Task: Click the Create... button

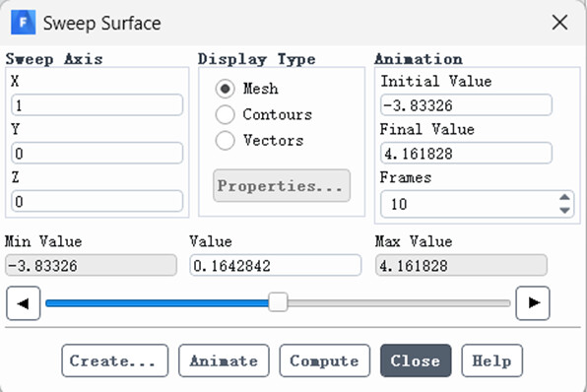Action: [x=115, y=360]
